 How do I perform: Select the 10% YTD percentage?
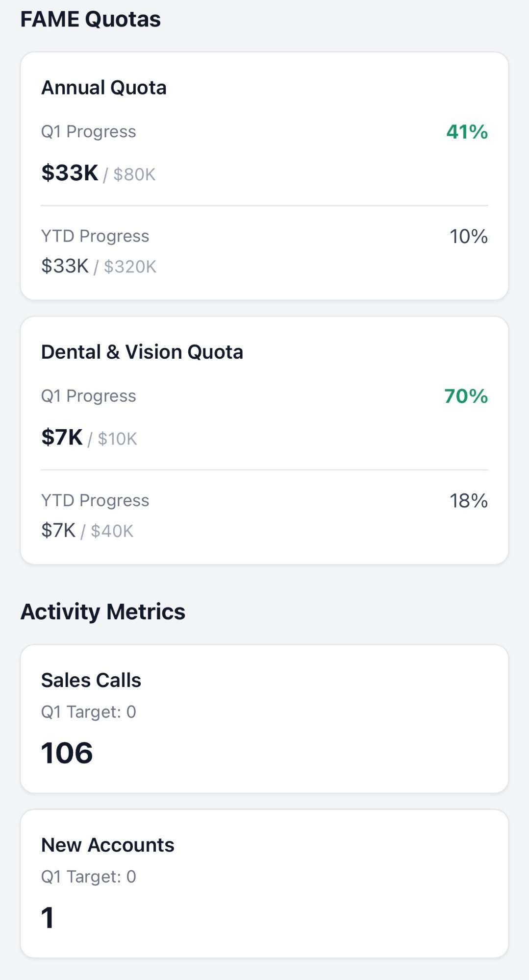[469, 236]
